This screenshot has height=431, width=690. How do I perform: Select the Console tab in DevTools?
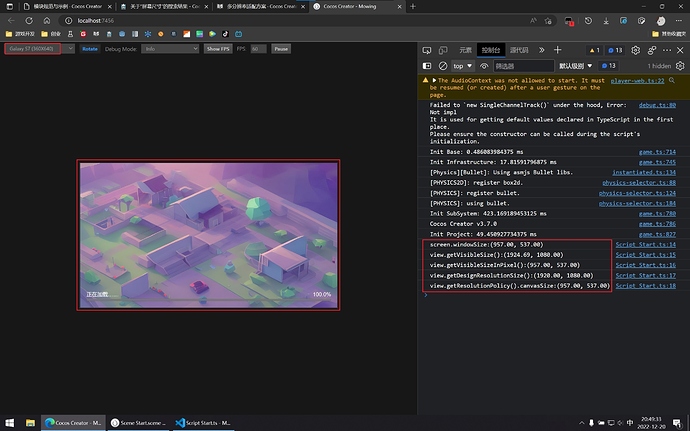coord(490,49)
